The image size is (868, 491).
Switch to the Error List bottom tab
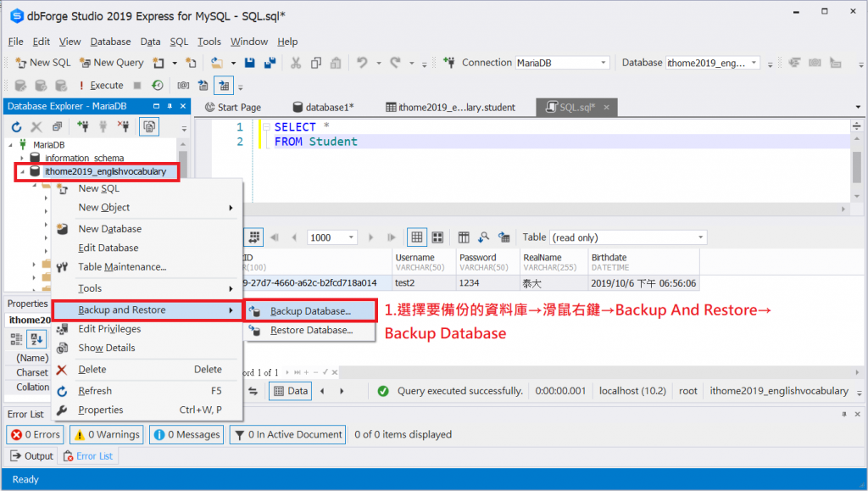(x=88, y=456)
